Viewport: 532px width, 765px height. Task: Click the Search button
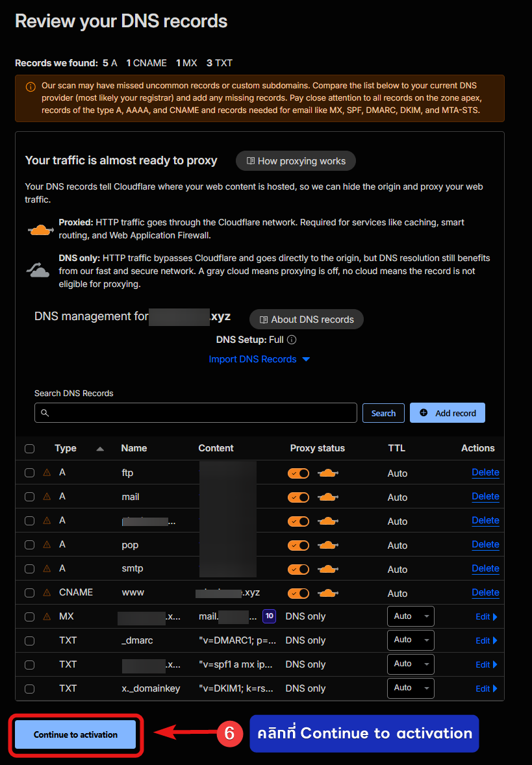click(x=383, y=413)
